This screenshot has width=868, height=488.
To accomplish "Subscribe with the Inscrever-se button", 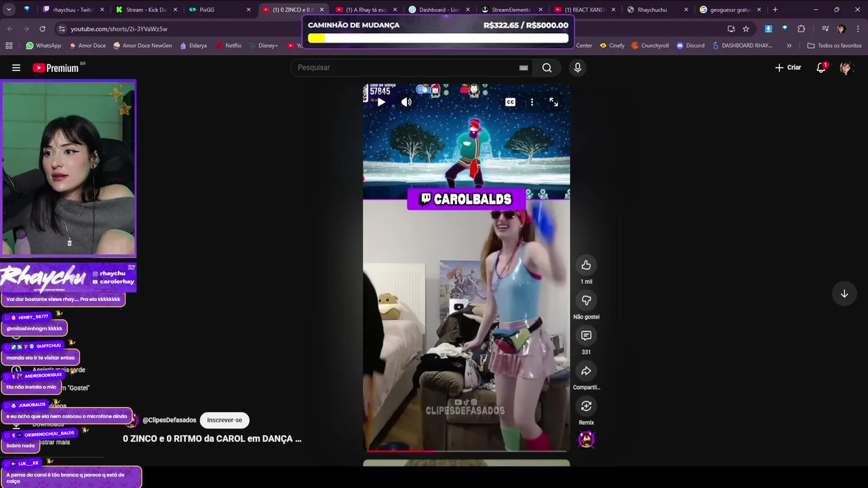I will [x=224, y=420].
